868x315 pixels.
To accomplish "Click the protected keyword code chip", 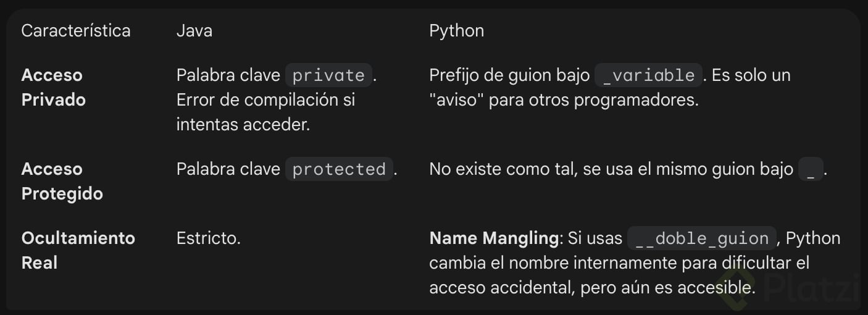I will 339,169.
